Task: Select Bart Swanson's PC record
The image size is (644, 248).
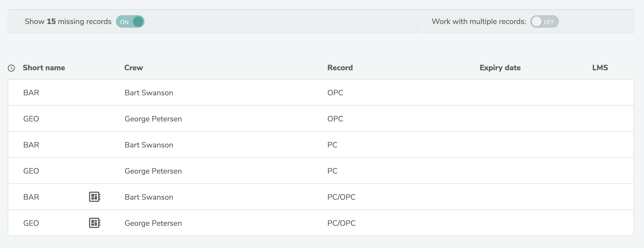Action: 332,145
